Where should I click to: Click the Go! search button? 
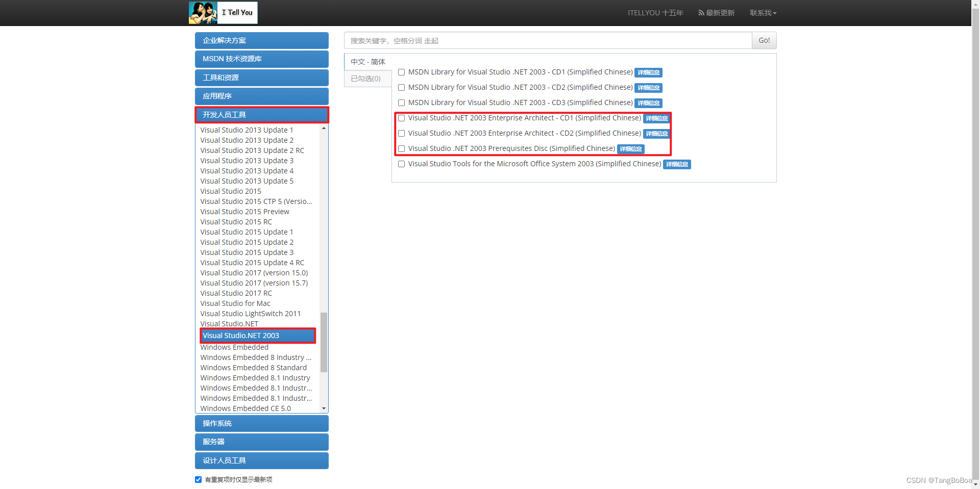point(764,40)
